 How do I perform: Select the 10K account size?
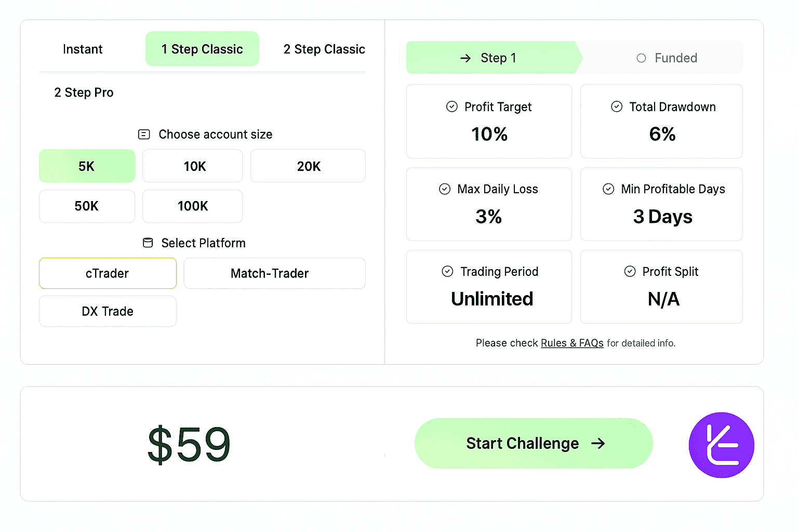click(193, 166)
